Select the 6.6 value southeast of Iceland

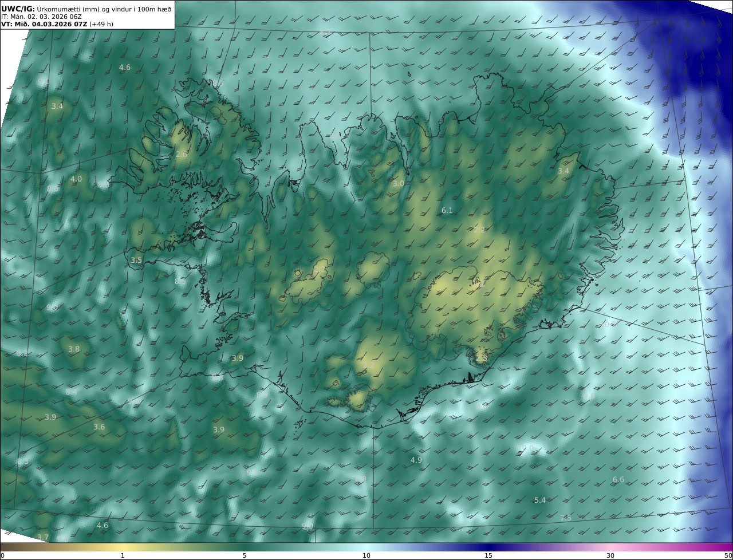[618, 479]
